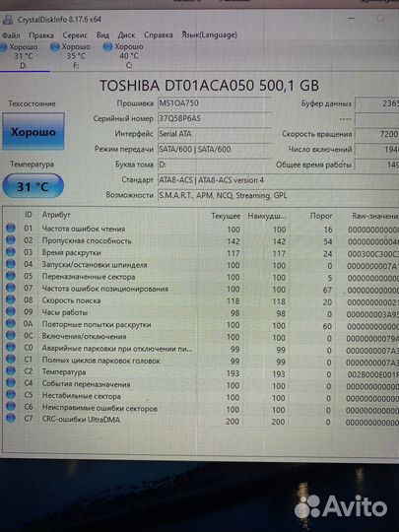Click the Интерфейс field Serial ATA

pyautogui.click(x=215, y=134)
